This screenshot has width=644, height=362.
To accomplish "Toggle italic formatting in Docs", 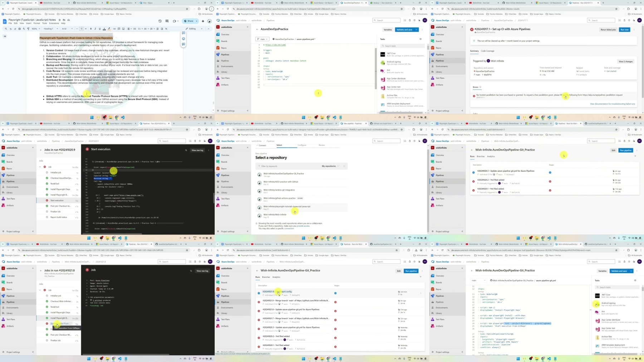I will (95, 29).
